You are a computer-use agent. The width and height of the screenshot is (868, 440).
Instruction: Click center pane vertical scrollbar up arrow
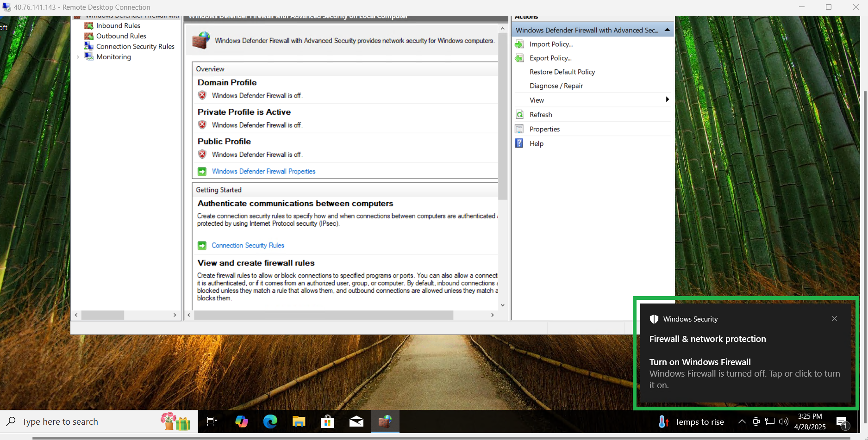click(x=503, y=29)
